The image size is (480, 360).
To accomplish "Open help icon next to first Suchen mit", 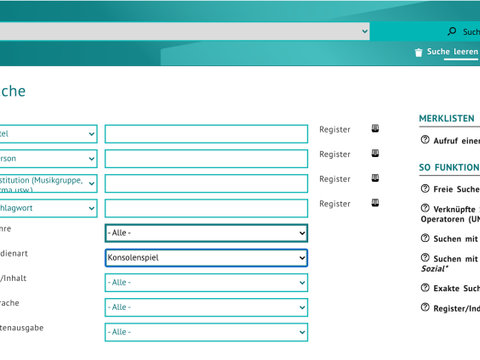I will click(x=425, y=238).
